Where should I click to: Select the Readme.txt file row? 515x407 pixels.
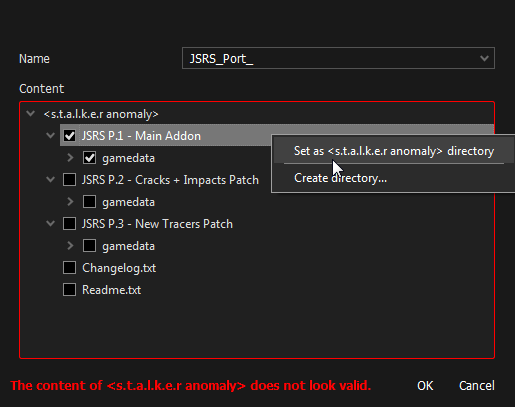click(x=112, y=290)
